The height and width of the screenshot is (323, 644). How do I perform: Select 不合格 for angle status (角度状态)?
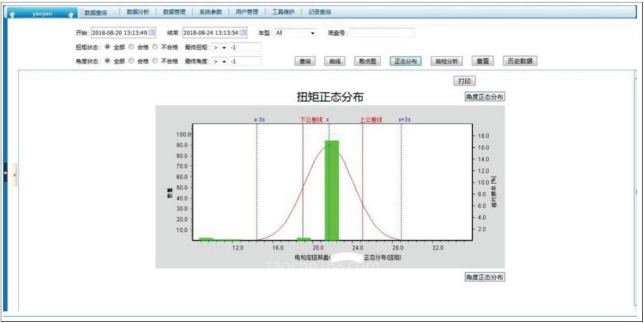coord(156,61)
